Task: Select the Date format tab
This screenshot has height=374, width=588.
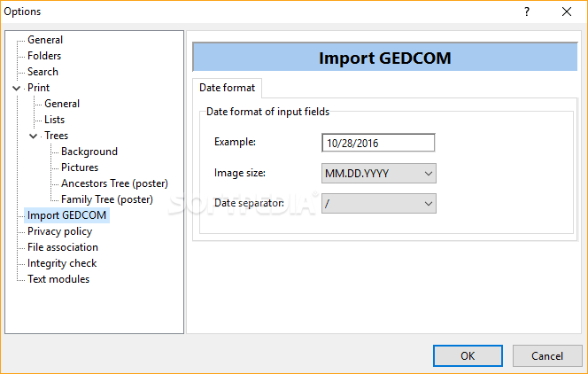Action: [227, 88]
